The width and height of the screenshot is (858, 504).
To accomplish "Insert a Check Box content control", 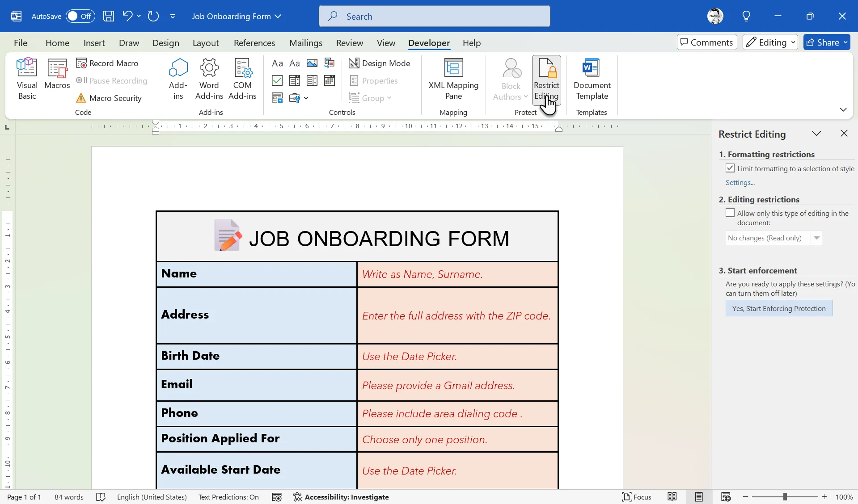I will tap(277, 80).
